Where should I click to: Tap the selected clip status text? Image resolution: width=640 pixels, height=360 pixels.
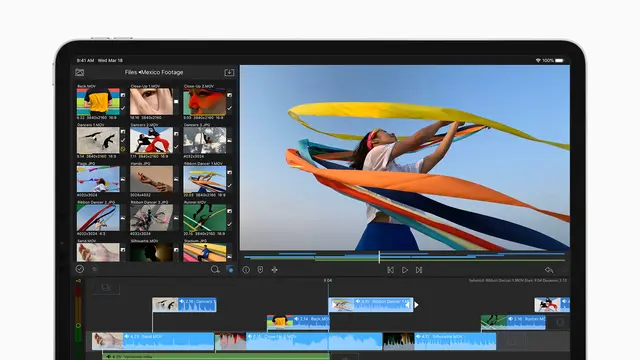tap(518, 281)
